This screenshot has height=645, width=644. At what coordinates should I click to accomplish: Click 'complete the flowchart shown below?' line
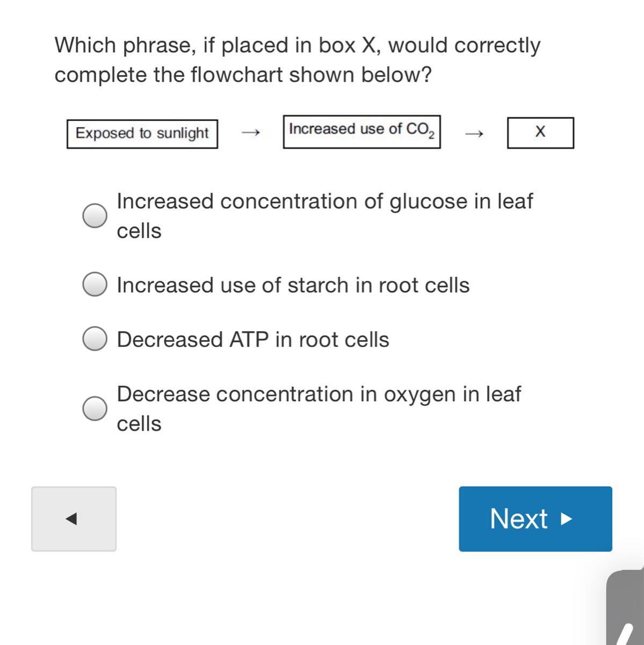243,75
